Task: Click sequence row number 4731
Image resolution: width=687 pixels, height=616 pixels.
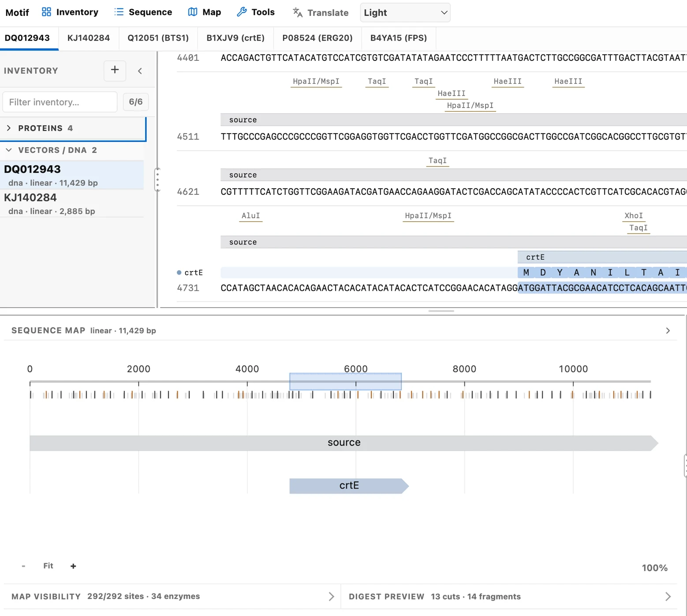Action: coord(188,288)
